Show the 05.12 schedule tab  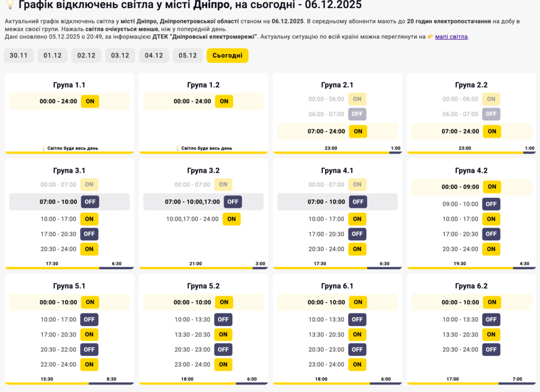[188, 55]
